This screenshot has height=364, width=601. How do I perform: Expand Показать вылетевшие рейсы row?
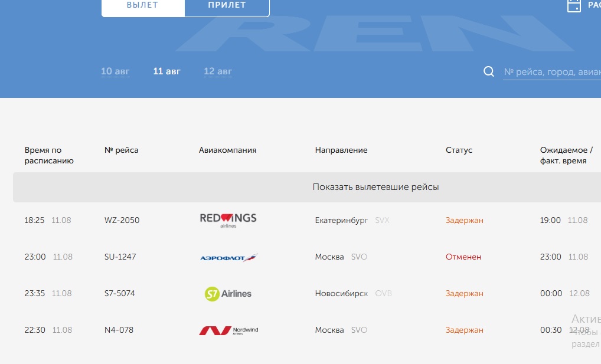(x=375, y=187)
